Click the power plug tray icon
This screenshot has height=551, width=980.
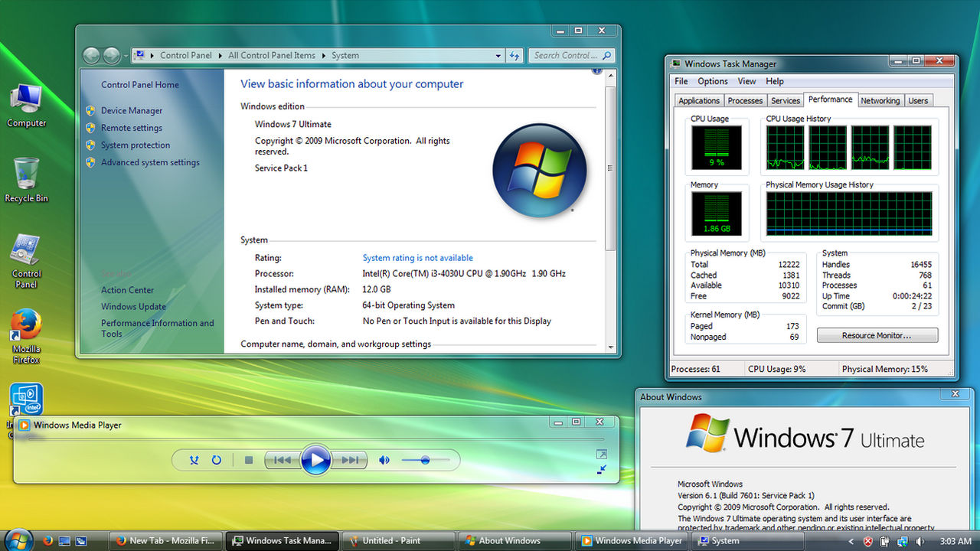click(885, 541)
